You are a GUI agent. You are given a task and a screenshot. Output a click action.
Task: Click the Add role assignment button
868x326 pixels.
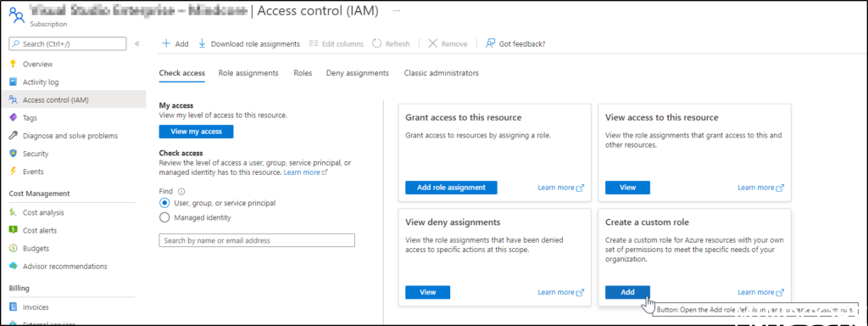pyautogui.click(x=451, y=188)
